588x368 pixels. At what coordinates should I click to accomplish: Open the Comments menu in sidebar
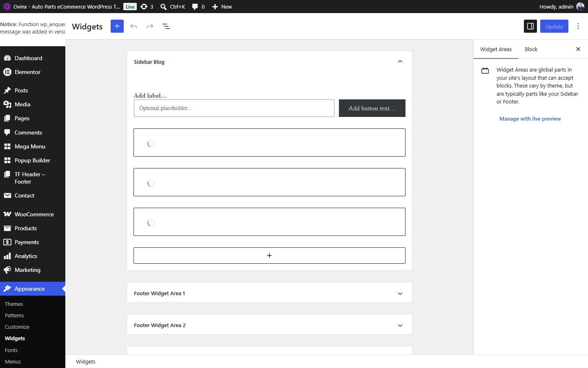33,132
